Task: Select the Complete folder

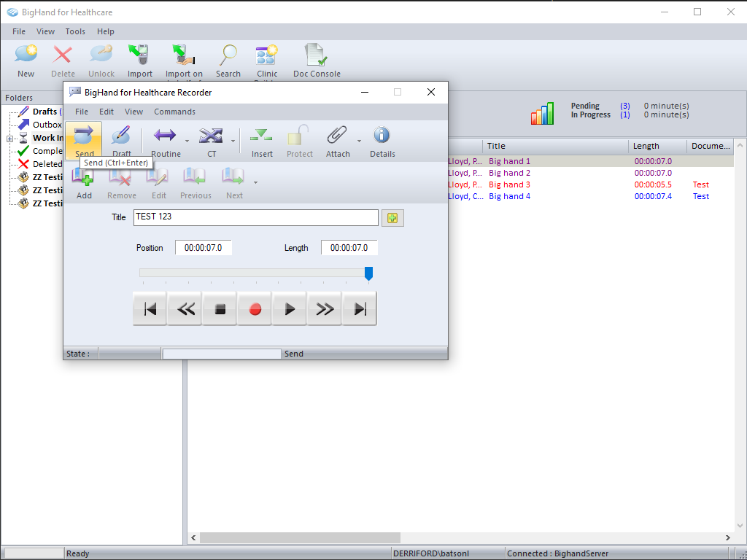Action: tap(40, 151)
